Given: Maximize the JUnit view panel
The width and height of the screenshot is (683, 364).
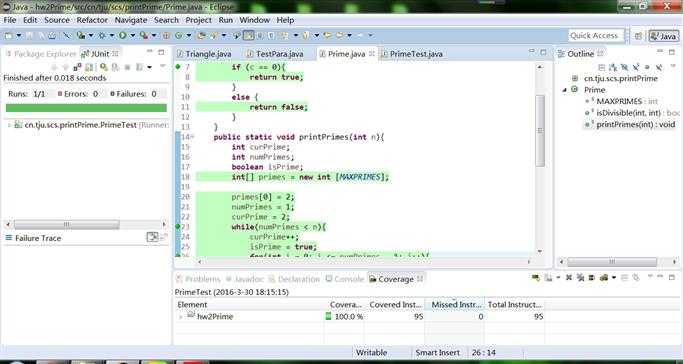Looking at the screenshot, I should point(161,52).
